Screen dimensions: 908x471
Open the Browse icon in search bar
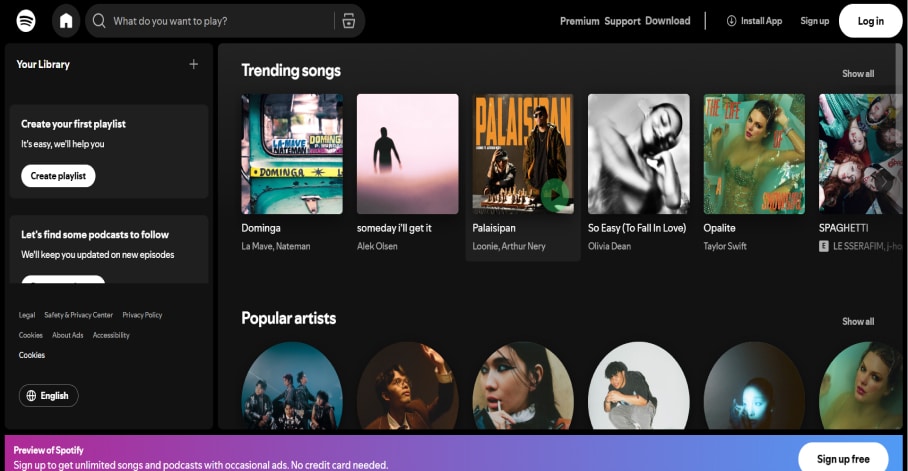[348, 21]
